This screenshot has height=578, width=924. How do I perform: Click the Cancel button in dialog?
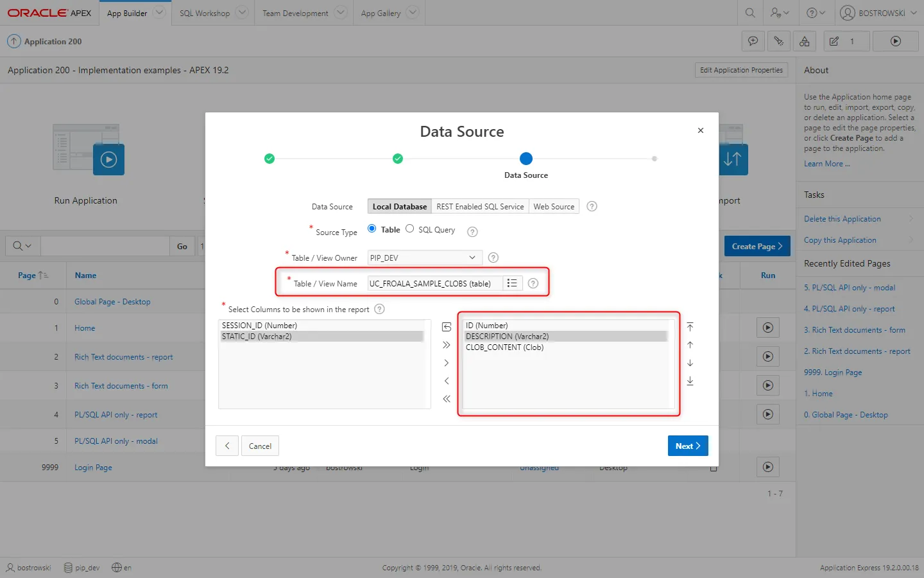pyautogui.click(x=260, y=446)
